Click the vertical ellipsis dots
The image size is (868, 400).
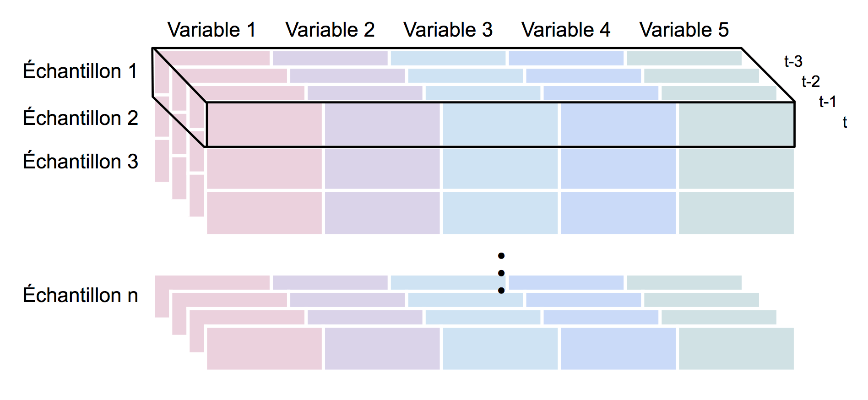pos(501,273)
